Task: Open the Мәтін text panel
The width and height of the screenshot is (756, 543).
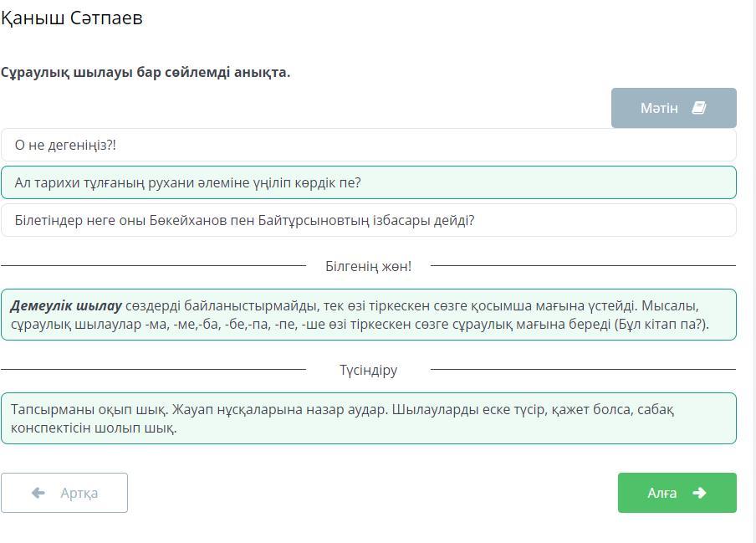Action: coord(672,108)
